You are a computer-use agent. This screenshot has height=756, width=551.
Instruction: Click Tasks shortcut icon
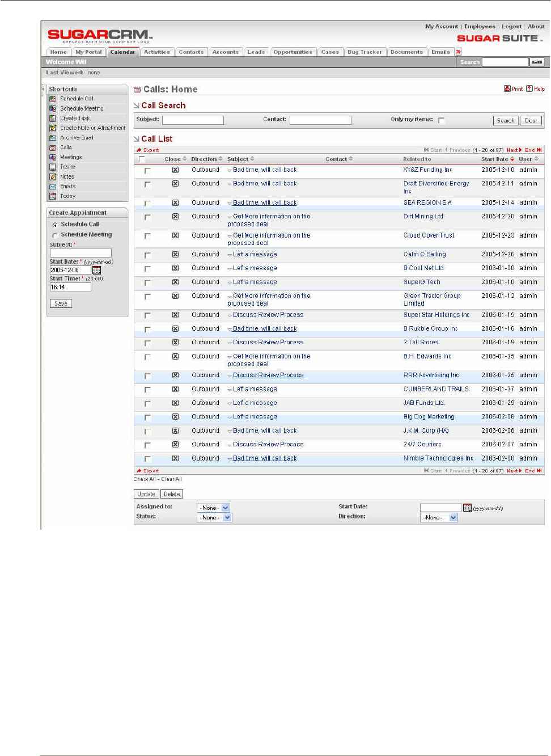53,167
